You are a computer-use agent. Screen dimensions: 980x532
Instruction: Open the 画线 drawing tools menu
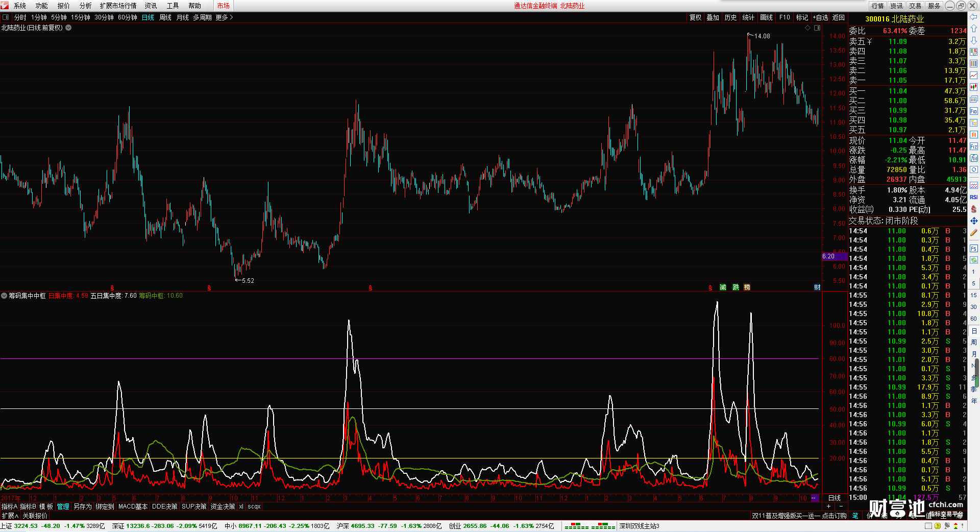tap(766, 17)
